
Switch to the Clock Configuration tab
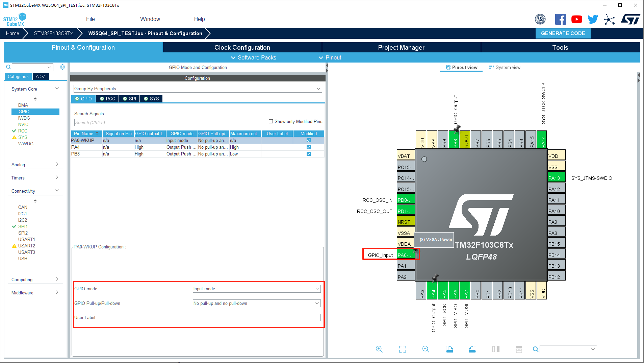point(242,47)
